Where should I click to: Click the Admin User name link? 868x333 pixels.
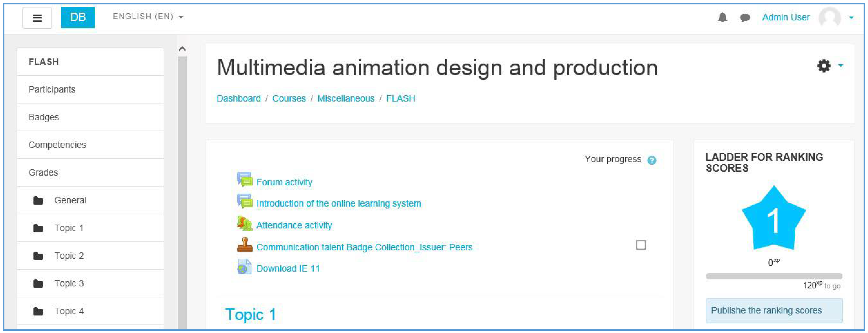click(x=786, y=17)
